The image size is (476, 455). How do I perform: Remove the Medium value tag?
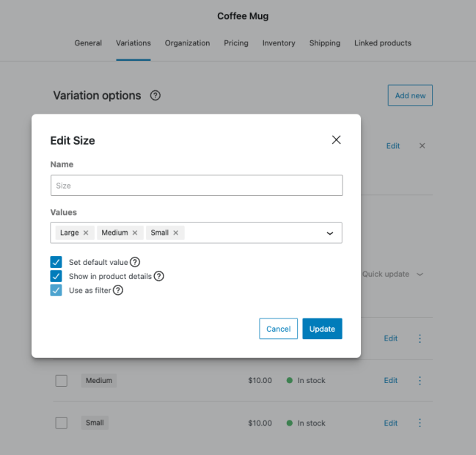135,233
